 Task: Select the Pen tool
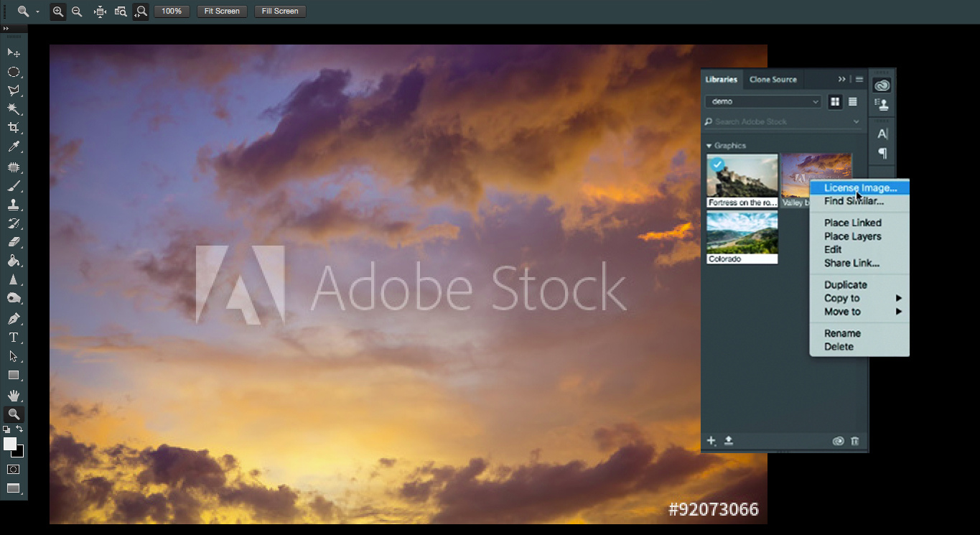point(13,318)
